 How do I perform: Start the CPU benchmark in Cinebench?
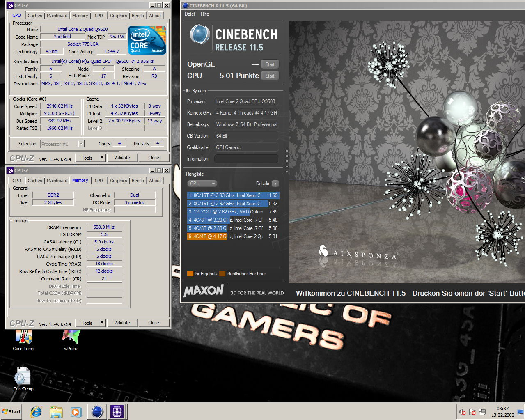pos(270,76)
